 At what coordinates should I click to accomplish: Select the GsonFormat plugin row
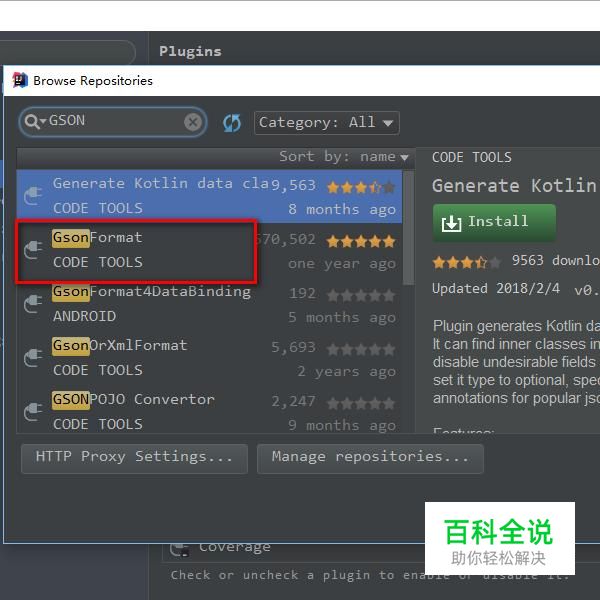pyautogui.click(x=209, y=251)
